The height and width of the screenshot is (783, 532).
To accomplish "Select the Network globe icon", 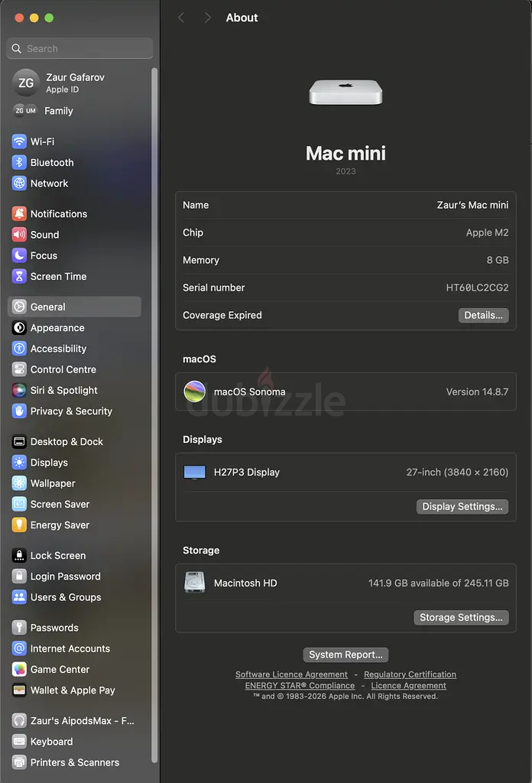I will click(19, 184).
